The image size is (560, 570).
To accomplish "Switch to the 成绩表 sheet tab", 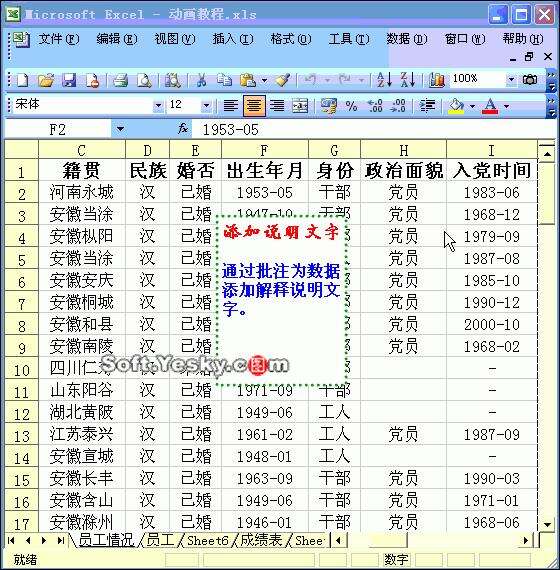I will point(261,540).
